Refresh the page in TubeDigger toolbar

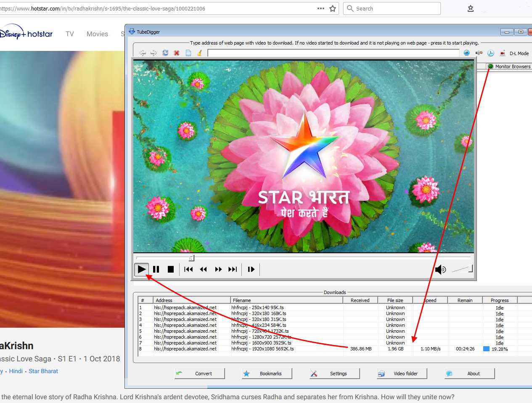[165, 53]
